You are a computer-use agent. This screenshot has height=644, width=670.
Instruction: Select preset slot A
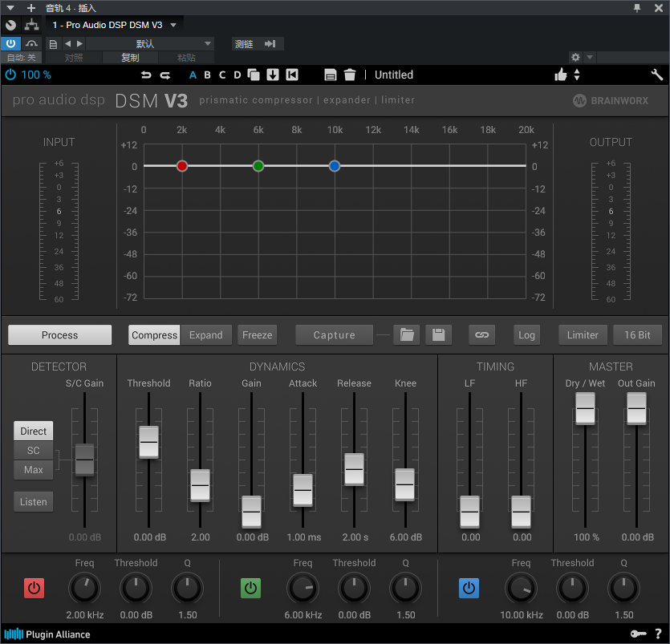pyautogui.click(x=193, y=75)
